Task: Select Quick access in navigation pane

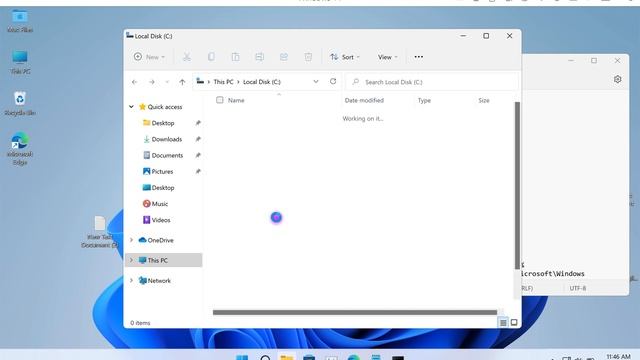Action: click(160, 107)
